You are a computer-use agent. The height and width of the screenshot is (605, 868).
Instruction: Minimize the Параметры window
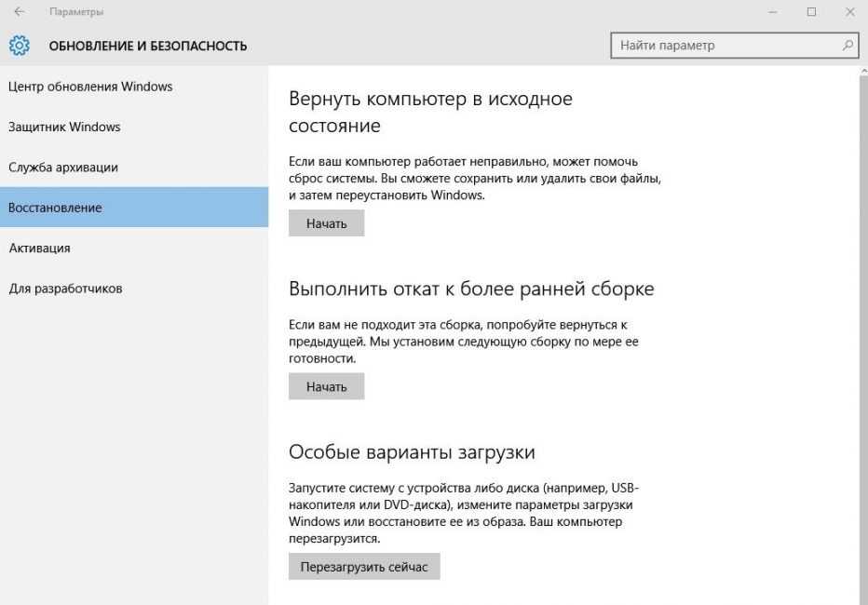tap(774, 12)
